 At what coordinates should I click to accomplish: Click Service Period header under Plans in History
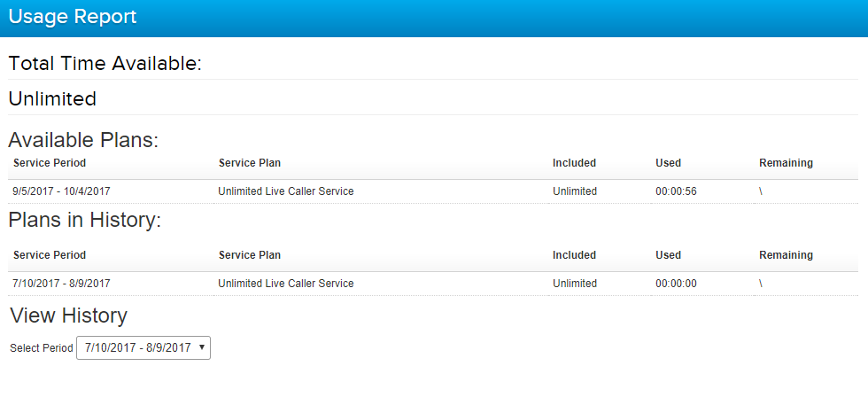[50, 255]
